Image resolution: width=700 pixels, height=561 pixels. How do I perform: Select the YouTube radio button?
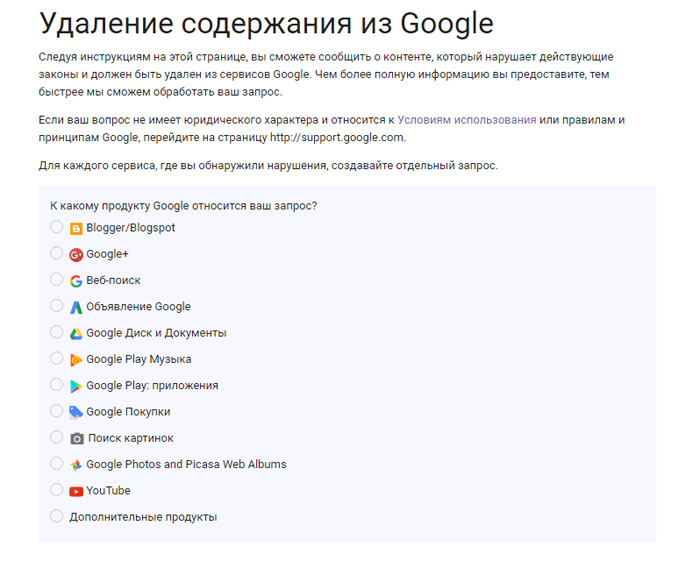[x=56, y=490]
